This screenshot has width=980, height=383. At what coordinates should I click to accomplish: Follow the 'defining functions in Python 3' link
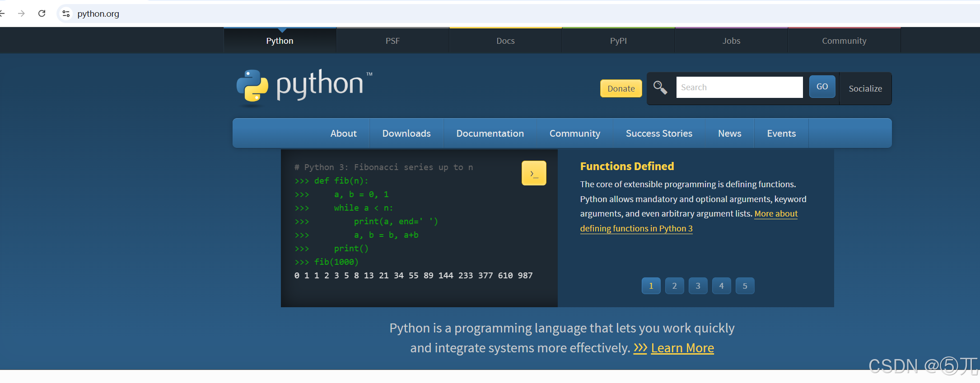pyautogui.click(x=636, y=229)
